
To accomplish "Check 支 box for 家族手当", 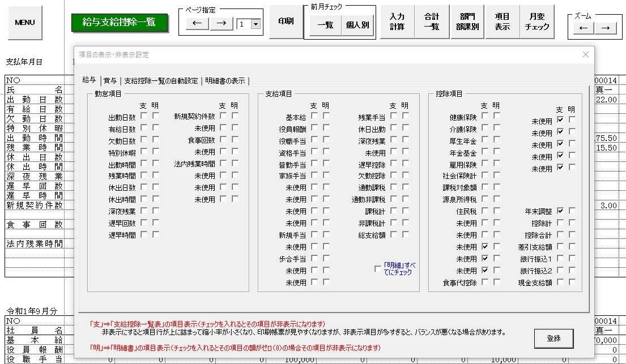I will point(314,175).
